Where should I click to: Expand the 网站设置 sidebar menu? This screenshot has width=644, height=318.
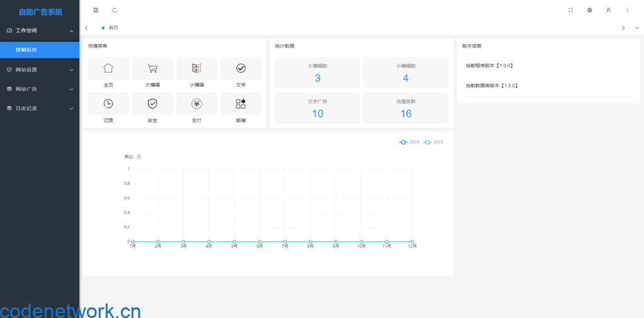point(40,70)
